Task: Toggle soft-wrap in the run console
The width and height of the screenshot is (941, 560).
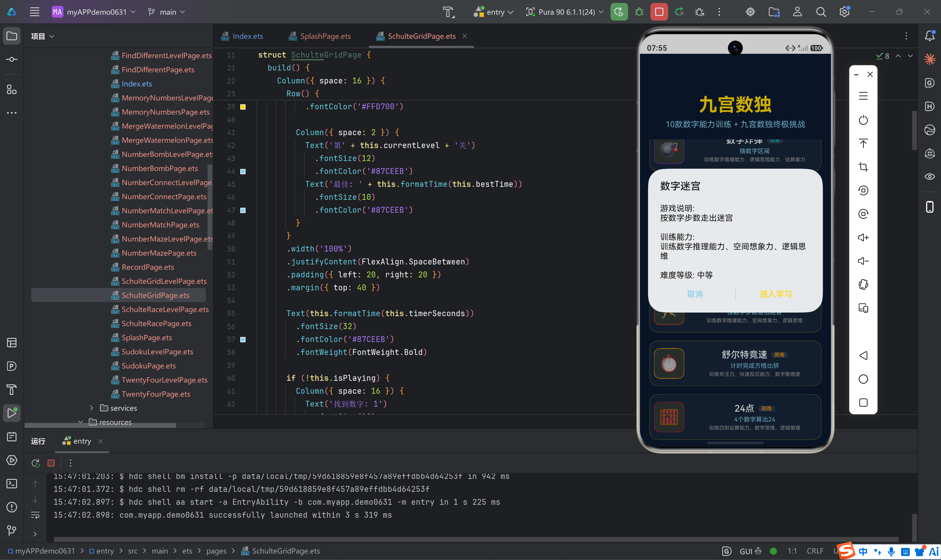Action: tap(35, 515)
